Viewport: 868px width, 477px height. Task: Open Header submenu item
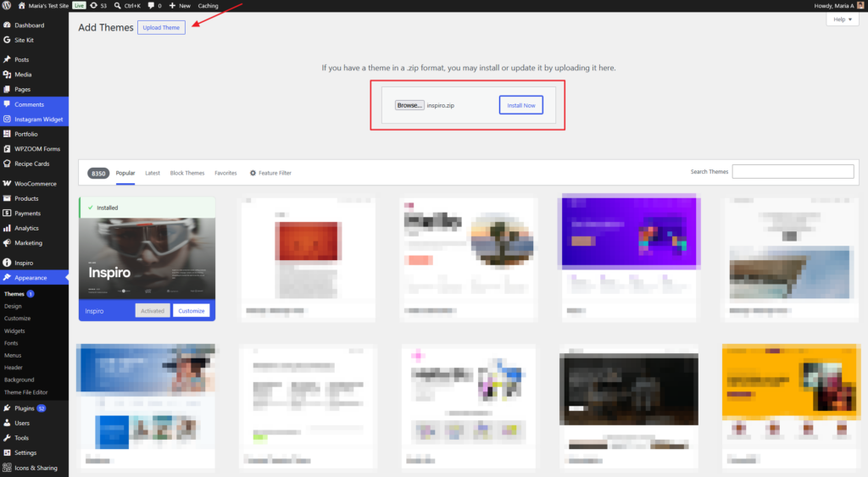point(14,368)
